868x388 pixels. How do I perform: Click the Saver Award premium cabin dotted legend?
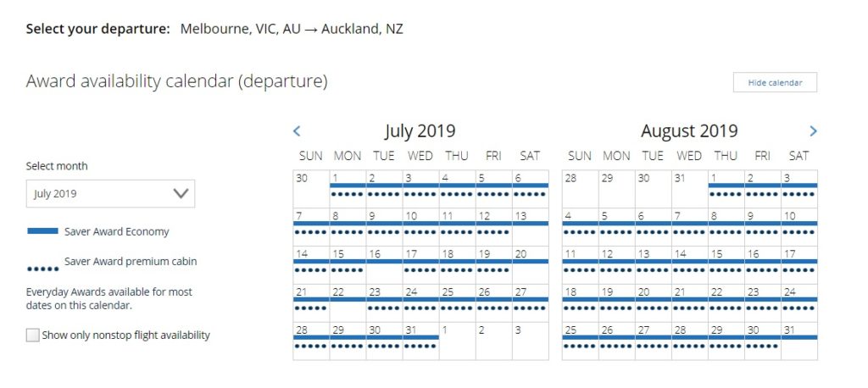pos(43,269)
